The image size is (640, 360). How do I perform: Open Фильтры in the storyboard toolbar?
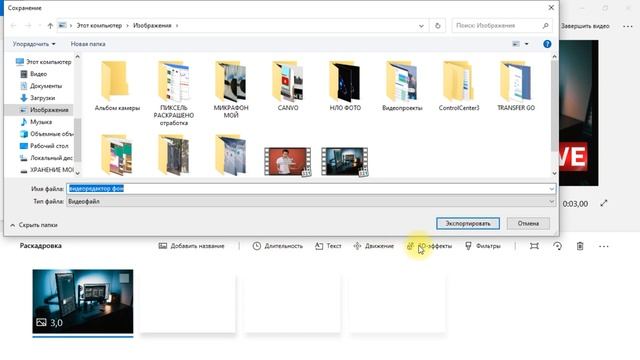(482, 246)
